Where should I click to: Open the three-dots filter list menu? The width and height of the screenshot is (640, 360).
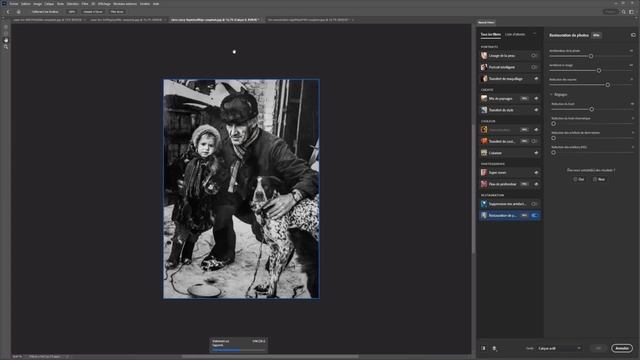(534, 34)
